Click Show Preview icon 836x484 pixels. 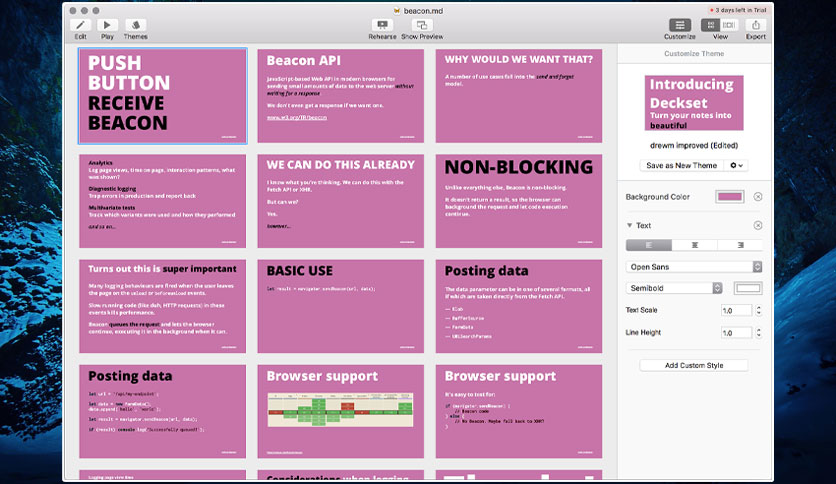(x=422, y=25)
